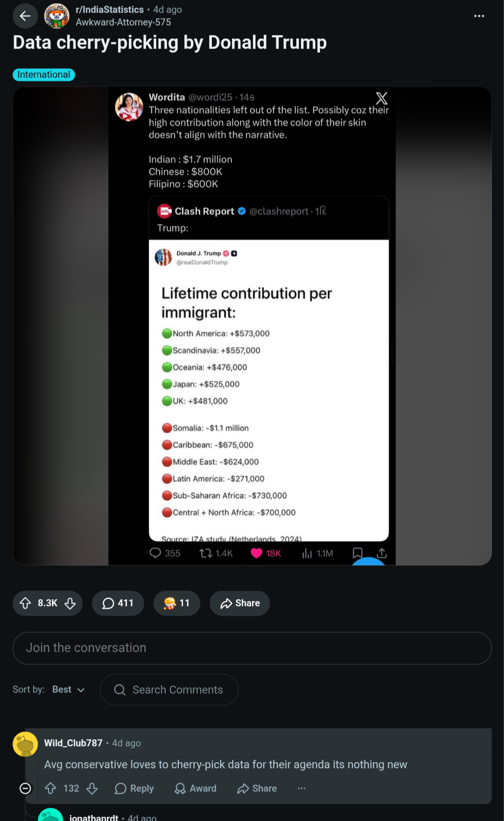Screen dimensions: 504x821
Task: View the 11 awards on post
Action: coord(177,603)
